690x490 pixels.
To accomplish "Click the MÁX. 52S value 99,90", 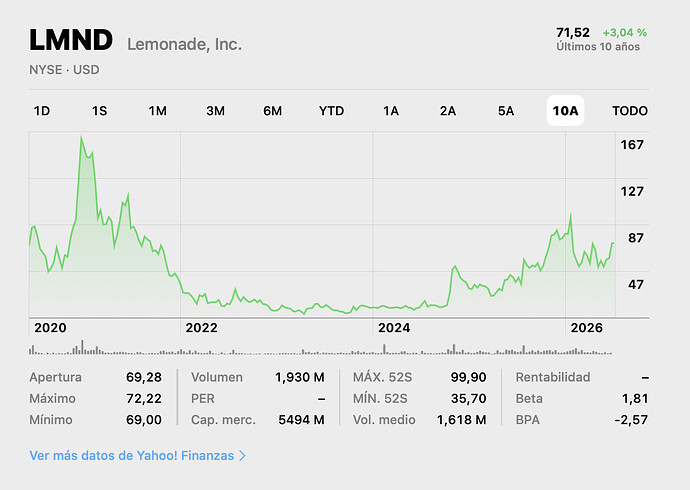I will tap(469, 377).
